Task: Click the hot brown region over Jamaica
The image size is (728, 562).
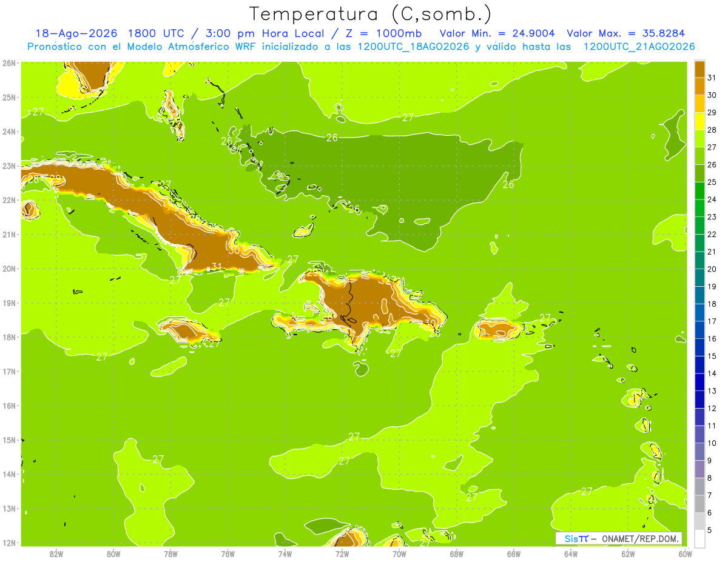Action: pos(187,330)
